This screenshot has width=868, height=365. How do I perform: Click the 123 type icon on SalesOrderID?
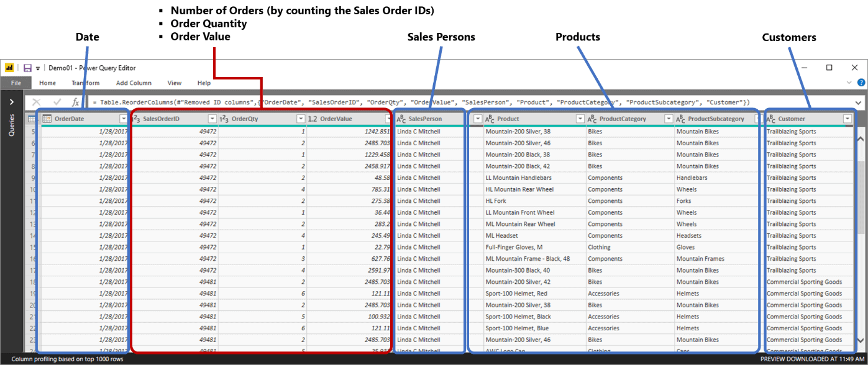[x=137, y=119]
